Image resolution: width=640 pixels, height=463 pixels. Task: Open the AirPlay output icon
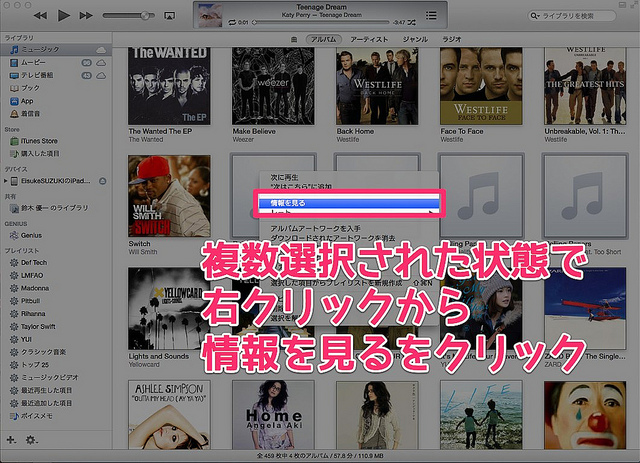[x=169, y=16]
